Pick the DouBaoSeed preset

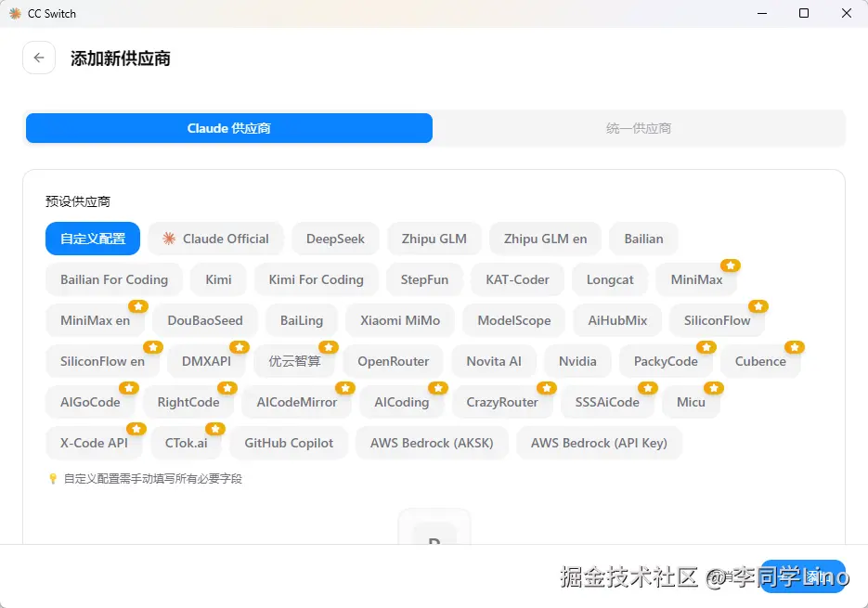(x=205, y=320)
